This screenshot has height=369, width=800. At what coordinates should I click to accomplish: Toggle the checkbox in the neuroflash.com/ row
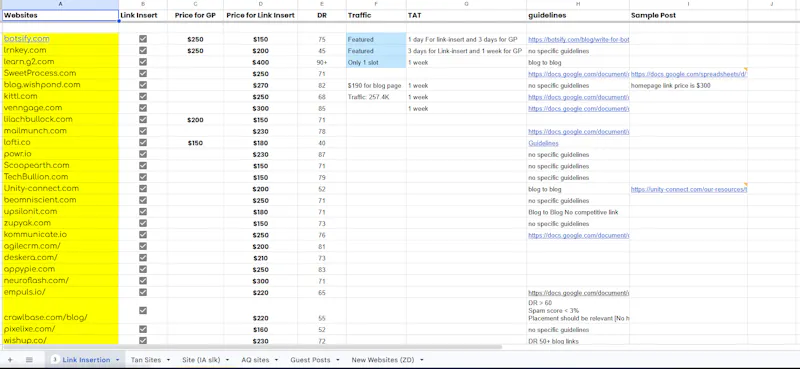point(143,281)
